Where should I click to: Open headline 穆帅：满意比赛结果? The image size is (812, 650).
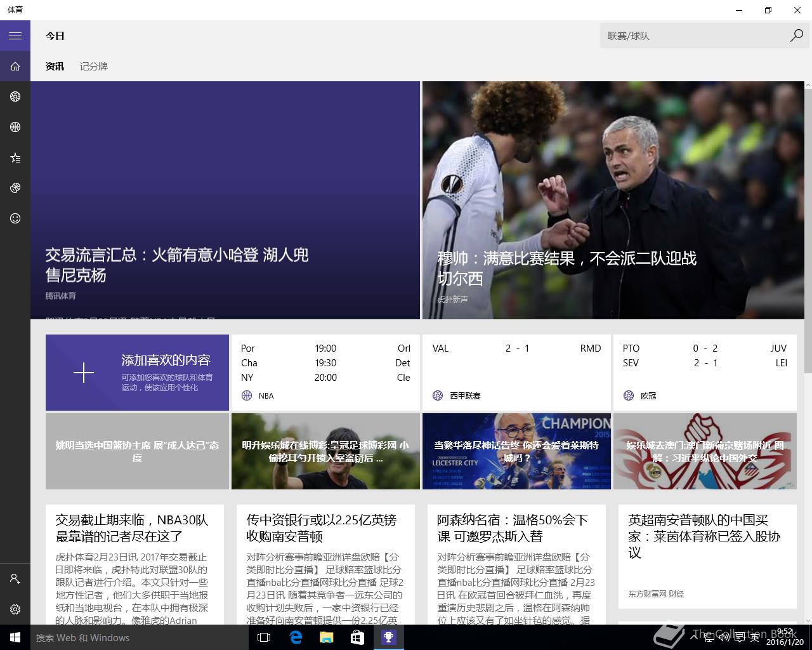567,268
